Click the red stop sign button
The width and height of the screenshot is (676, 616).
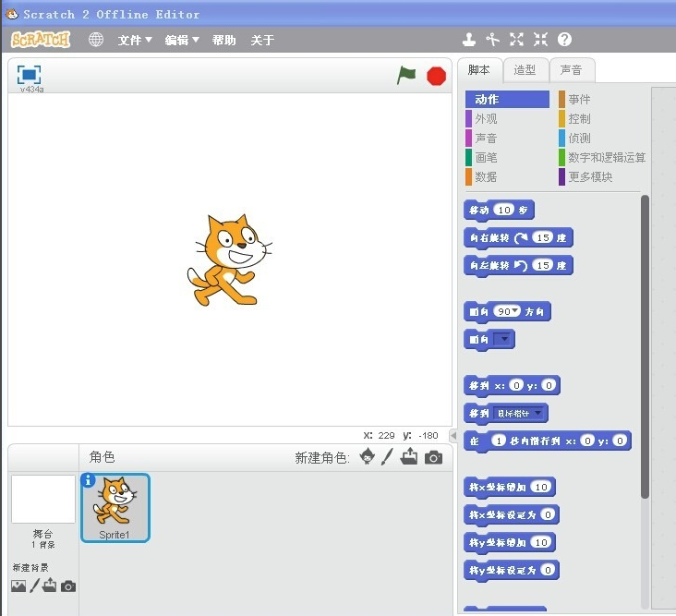point(436,77)
